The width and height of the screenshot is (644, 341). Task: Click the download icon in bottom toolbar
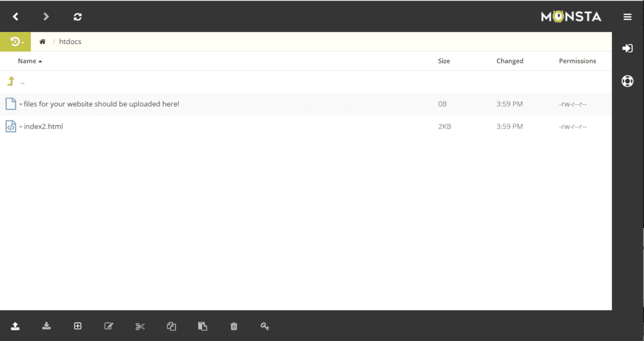tap(47, 326)
